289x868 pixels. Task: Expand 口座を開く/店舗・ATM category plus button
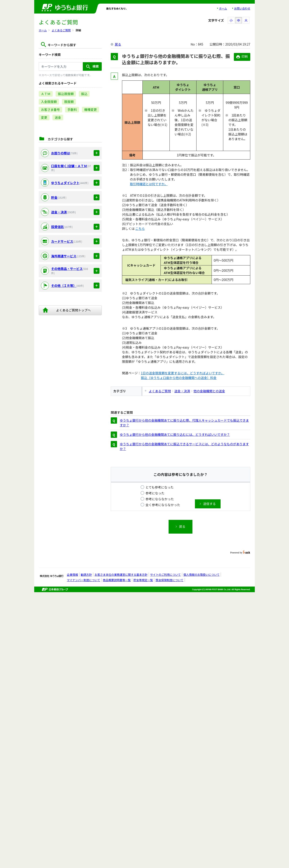(97, 168)
